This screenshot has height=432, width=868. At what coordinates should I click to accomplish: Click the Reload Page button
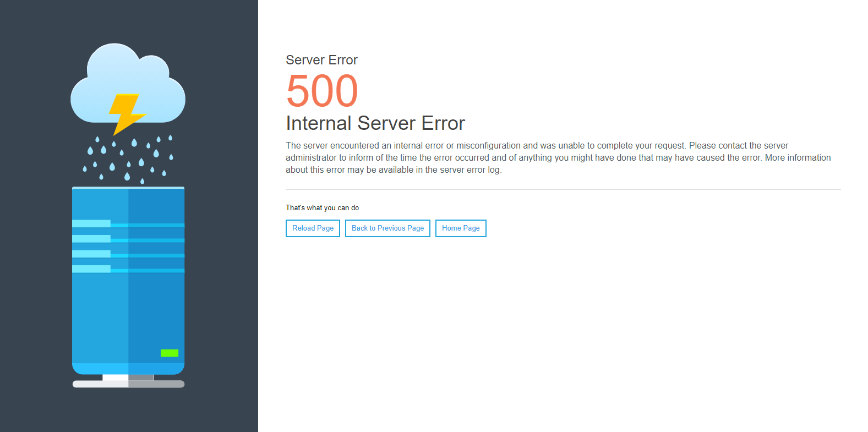coord(313,228)
